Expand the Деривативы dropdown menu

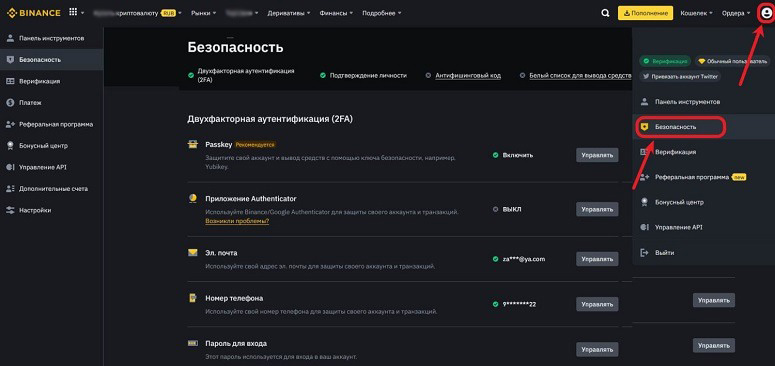point(289,13)
